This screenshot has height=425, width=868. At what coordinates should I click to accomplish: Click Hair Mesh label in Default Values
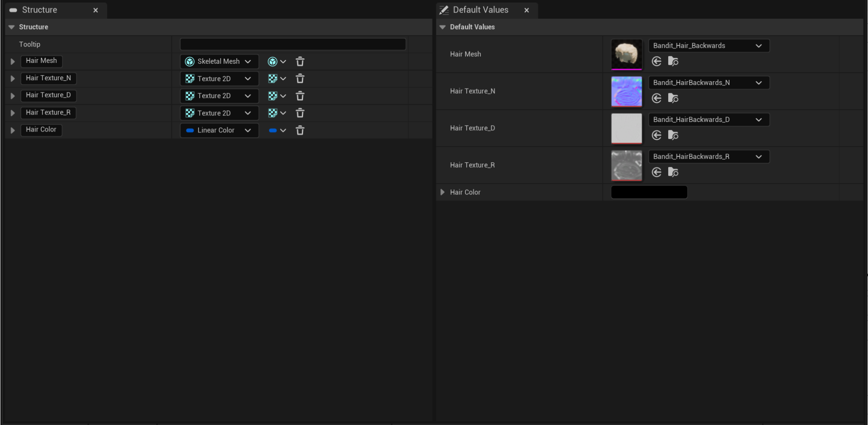[465, 54]
